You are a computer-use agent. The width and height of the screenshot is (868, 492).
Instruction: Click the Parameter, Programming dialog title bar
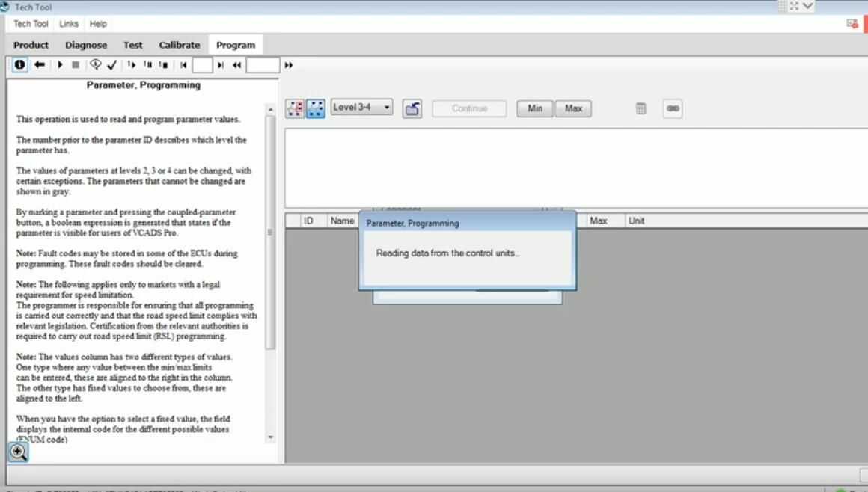point(467,223)
